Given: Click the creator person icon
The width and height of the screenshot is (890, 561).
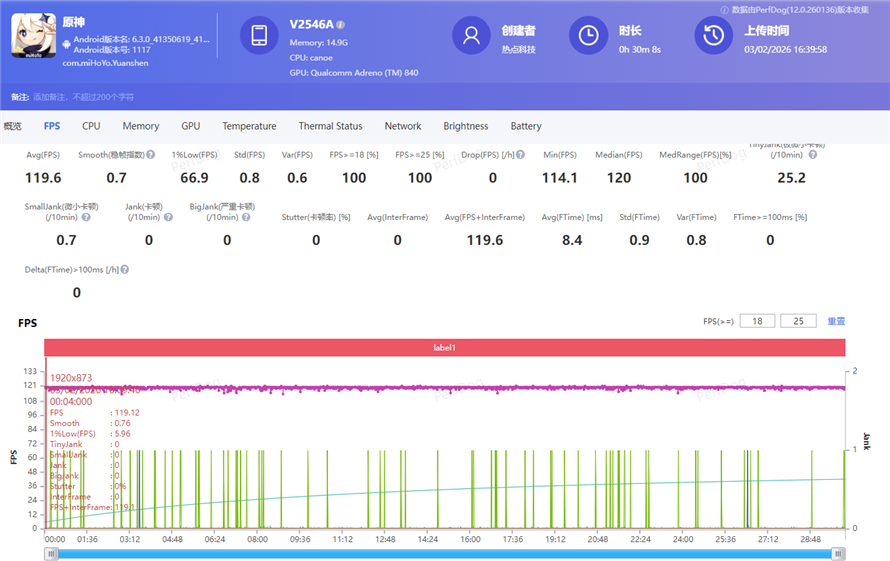Looking at the screenshot, I should click(x=471, y=36).
